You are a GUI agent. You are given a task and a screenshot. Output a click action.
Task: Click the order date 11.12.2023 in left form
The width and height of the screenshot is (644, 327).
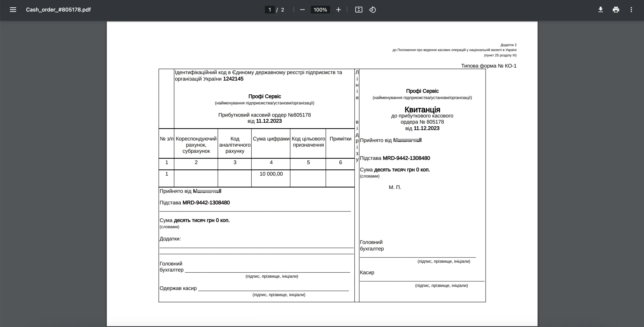[x=269, y=121]
